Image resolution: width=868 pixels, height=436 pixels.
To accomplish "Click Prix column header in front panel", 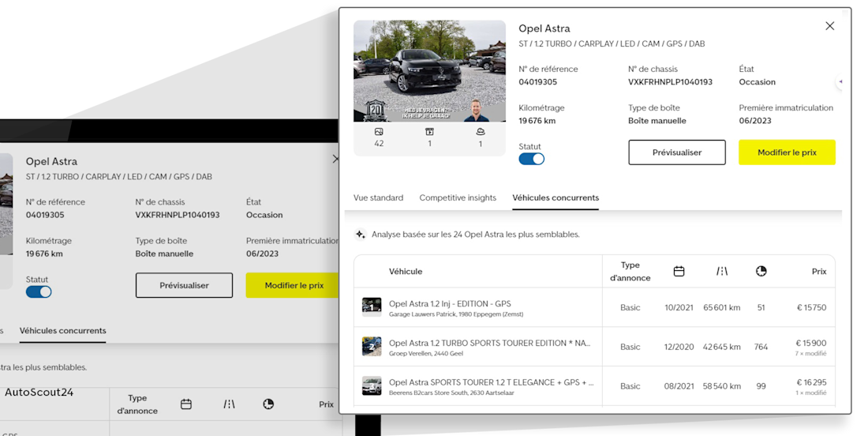I will (819, 272).
